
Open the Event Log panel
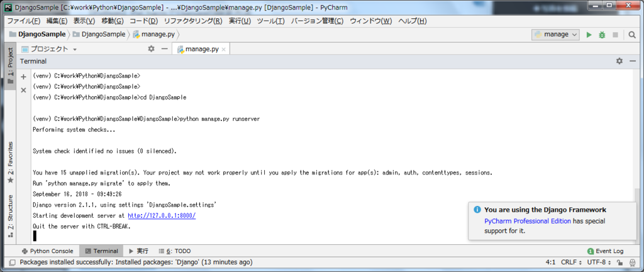[x=606, y=251]
